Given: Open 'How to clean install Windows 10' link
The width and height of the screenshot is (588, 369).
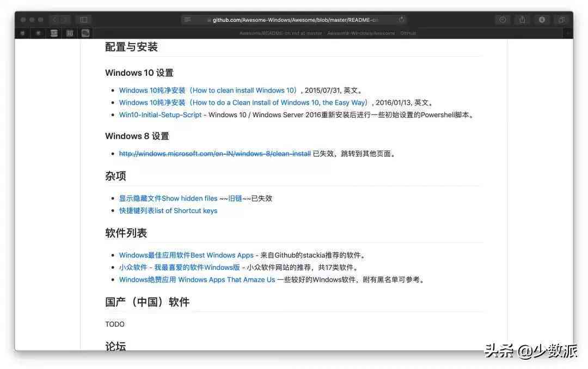Looking at the screenshot, I should (208, 90).
